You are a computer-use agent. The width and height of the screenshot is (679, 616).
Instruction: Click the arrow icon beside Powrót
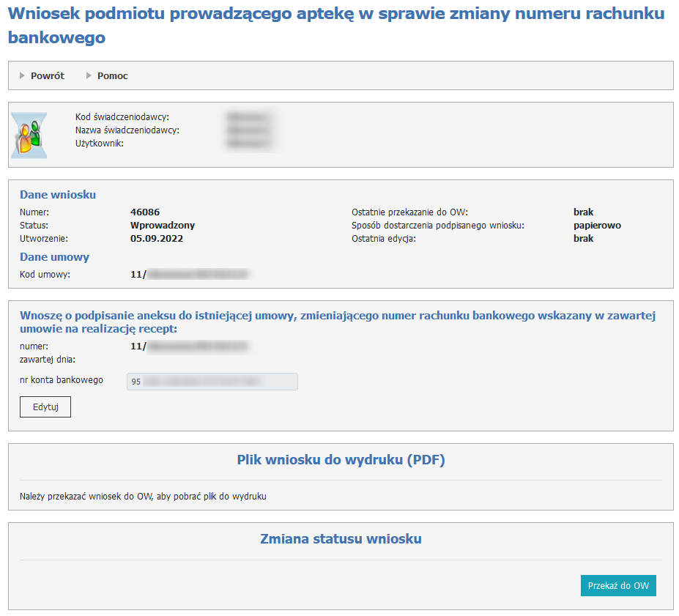[x=23, y=75]
